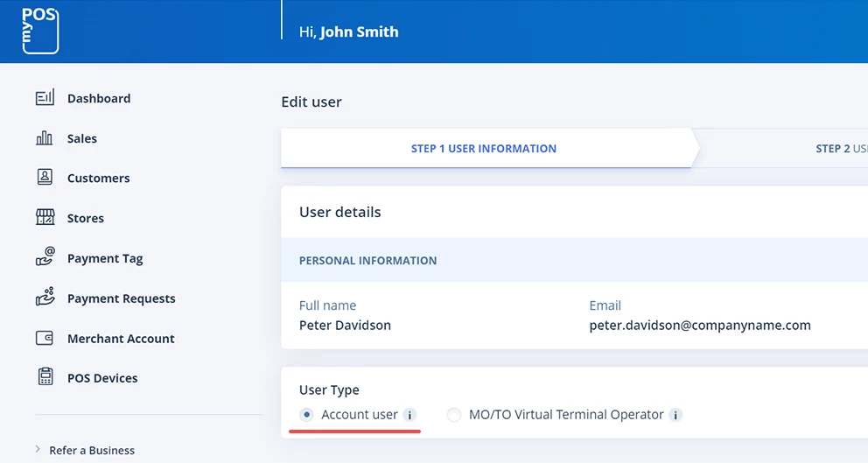Screen dimensions: 868x463
Task: Open Dashboard via its sidebar icon
Action: coord(45,98)
